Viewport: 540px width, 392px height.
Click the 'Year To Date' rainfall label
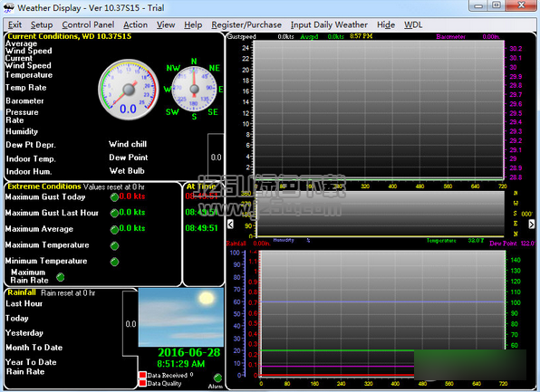[x=31, y=362]
